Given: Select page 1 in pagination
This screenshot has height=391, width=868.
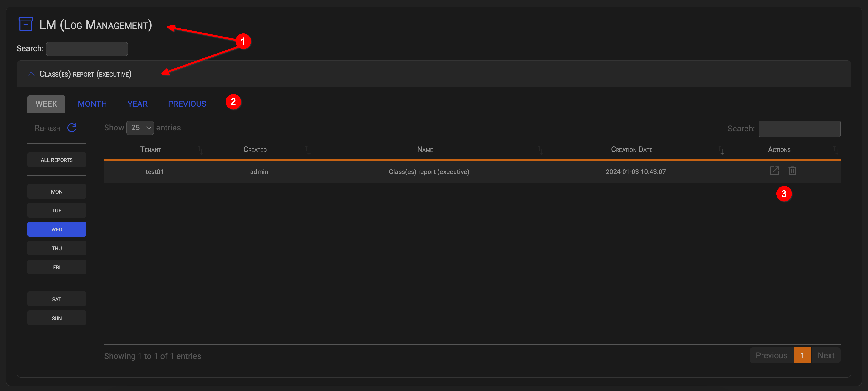Looking at the screenshot, I should point(802,355).
